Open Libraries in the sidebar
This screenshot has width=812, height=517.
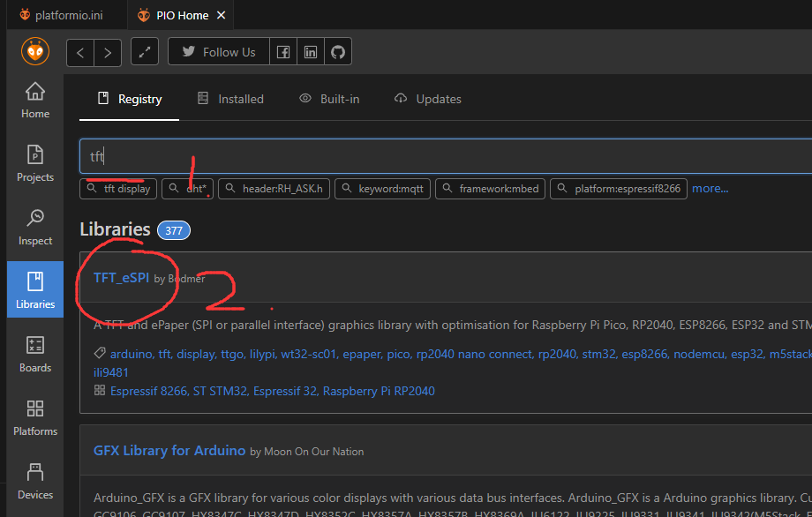tap(35, 289)
